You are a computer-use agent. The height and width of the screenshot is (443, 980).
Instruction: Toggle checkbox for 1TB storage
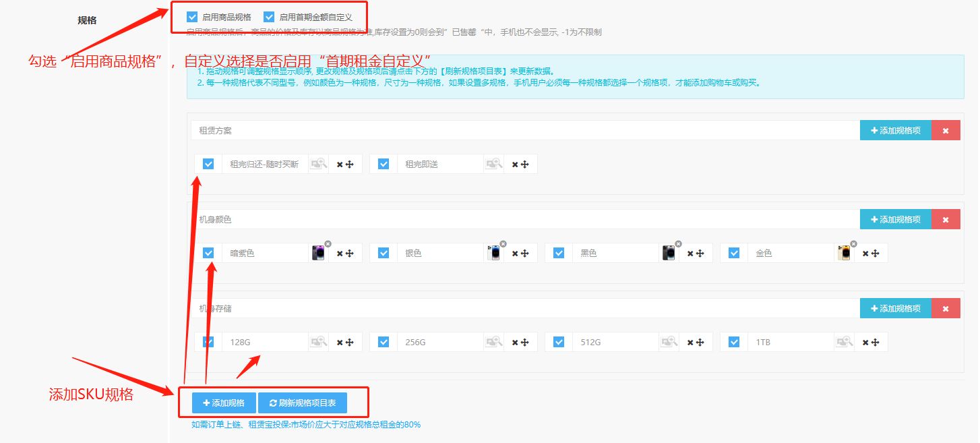(734, 342)
